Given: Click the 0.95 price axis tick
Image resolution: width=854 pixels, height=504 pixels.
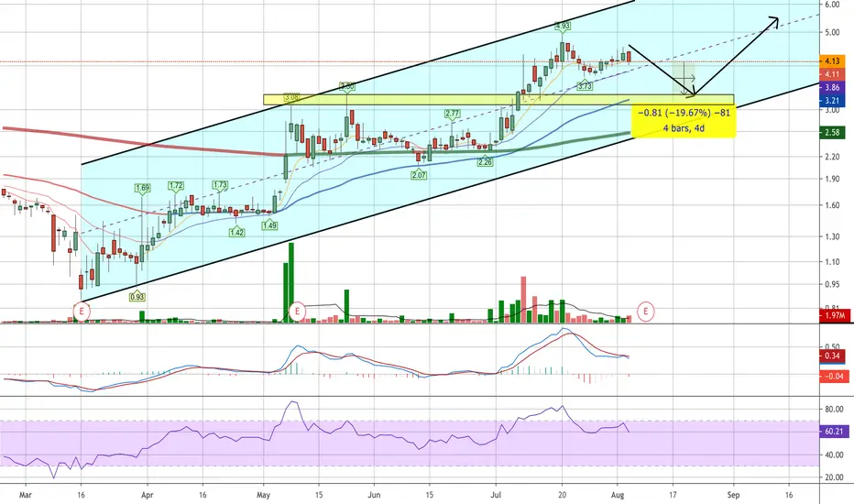Looking at the screenshot, I should tap(832, 284).
